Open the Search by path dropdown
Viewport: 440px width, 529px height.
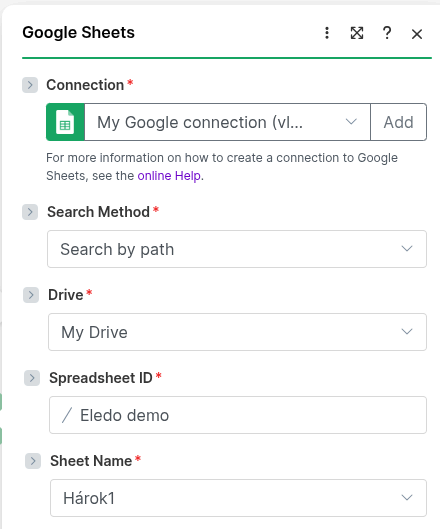[237, 249]
